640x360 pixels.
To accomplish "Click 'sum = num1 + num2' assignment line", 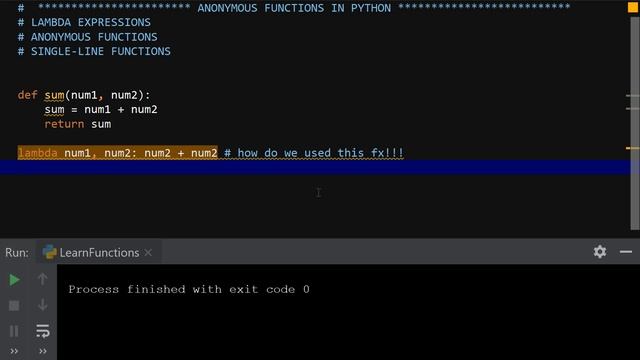I will [101, 109].
